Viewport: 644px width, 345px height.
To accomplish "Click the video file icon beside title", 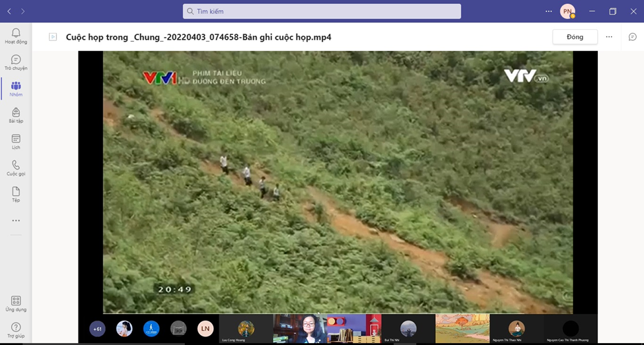I will (53, 37).
